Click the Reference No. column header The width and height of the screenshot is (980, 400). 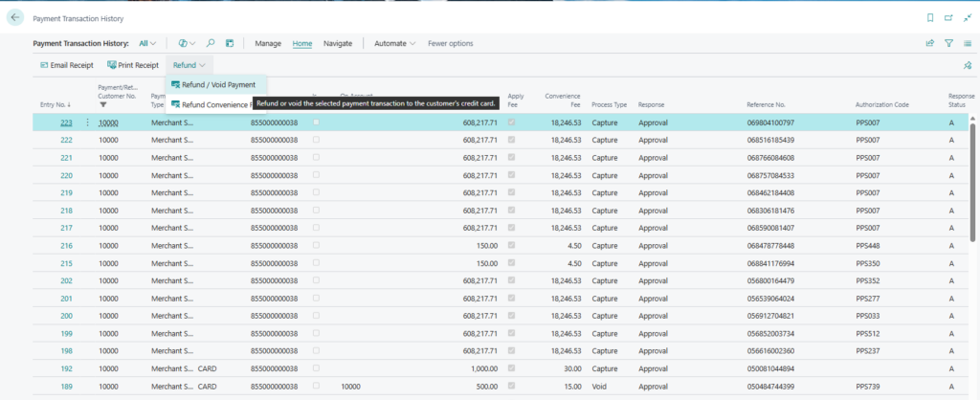(766, 105)
